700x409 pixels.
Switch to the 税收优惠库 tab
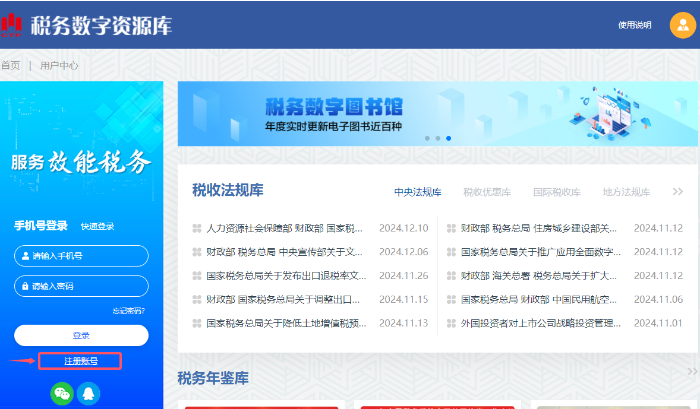(x=487, y=192)
